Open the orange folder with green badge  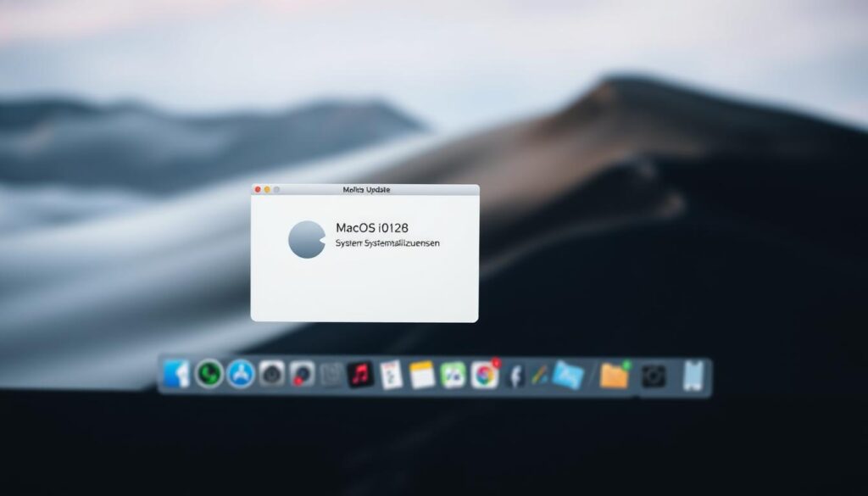click(x=615, y=375)
